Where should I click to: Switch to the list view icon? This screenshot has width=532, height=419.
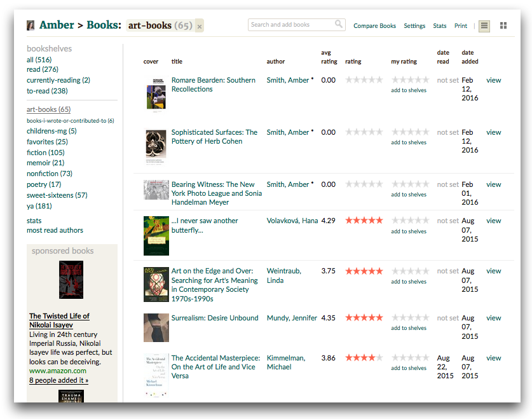click(x=484, y=25)
